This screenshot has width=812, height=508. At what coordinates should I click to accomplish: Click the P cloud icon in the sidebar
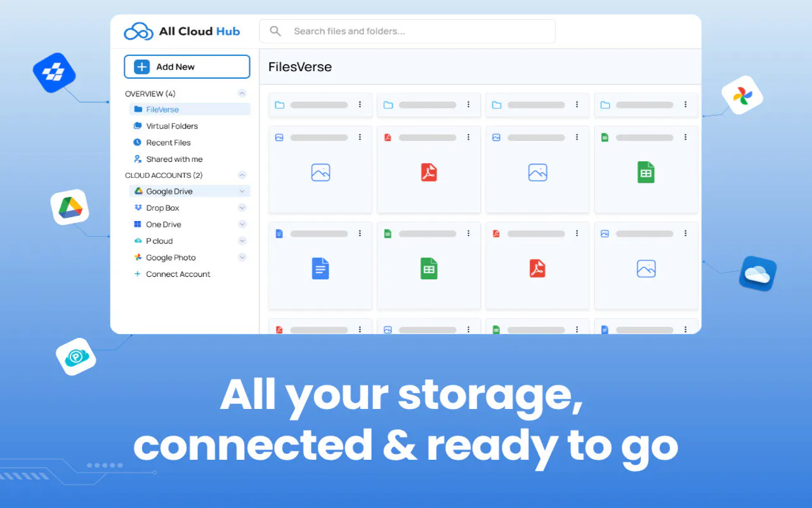138,241
